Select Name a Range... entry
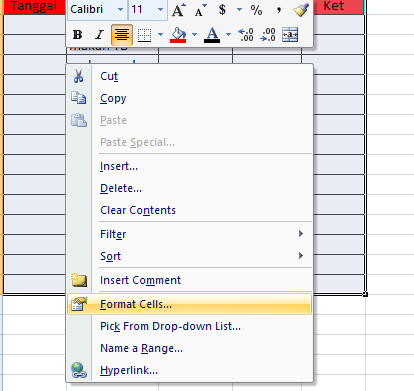The width and height of the screenshot is (414, 391). coord(190,348)
